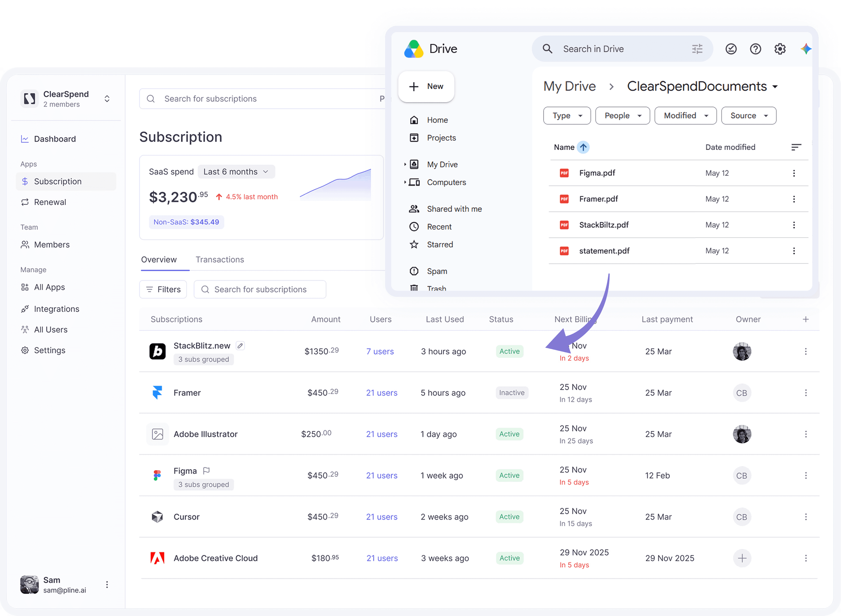This screenshot has width=846, height=616.
Task: Click the SaaS spend trend chart
Action: point(335,185)
